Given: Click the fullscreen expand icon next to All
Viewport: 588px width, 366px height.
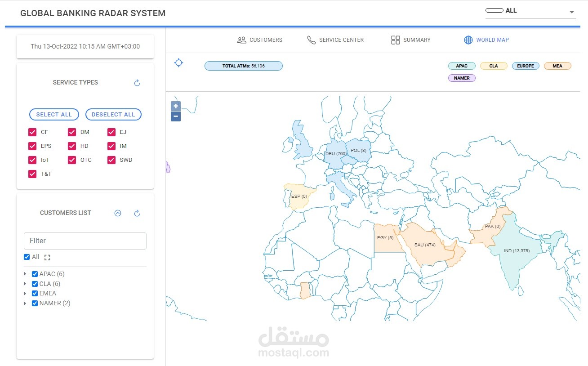Looking at the screenshot, I should [48, 257].
